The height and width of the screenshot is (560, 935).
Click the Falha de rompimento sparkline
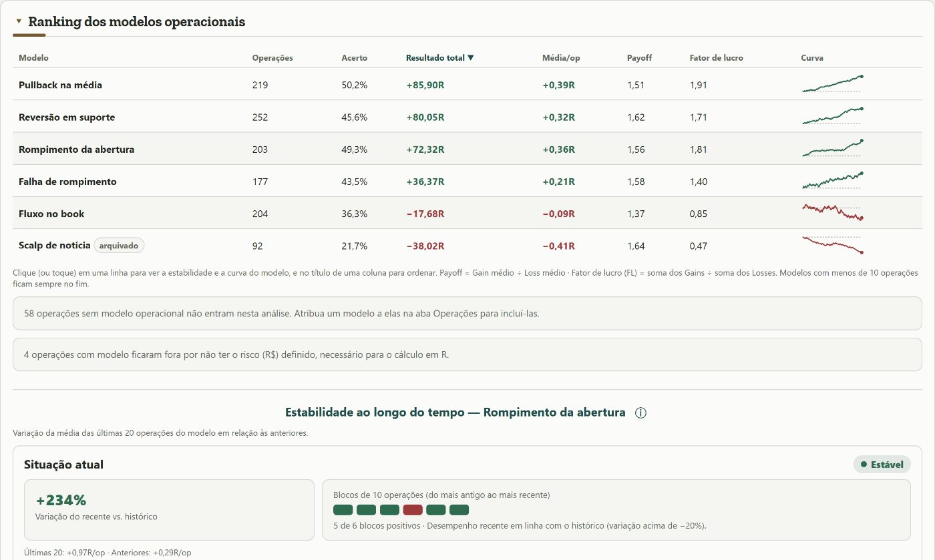pos(833,180)
